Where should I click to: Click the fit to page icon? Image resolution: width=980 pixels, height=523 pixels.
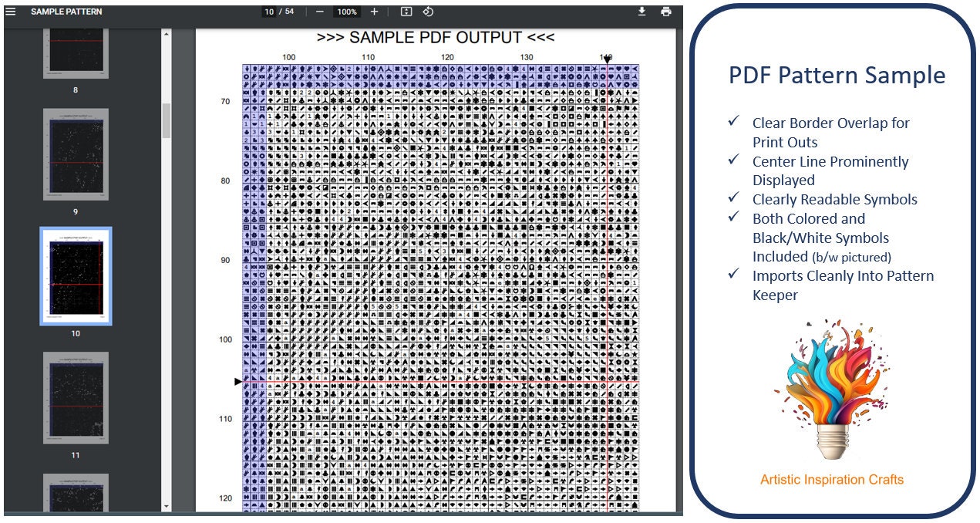point(406,12)
